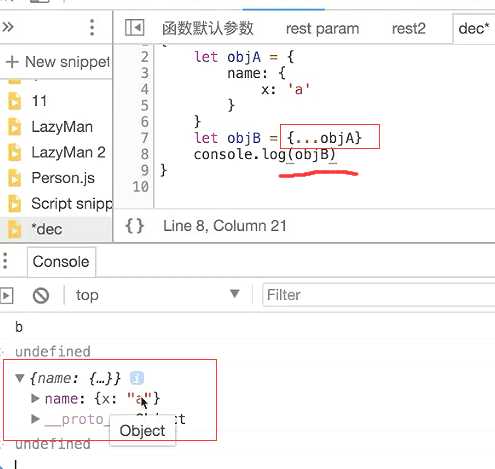Click the LazyMan snippet file icon
Screen dimensions: 495x469
tap(14, 127)
